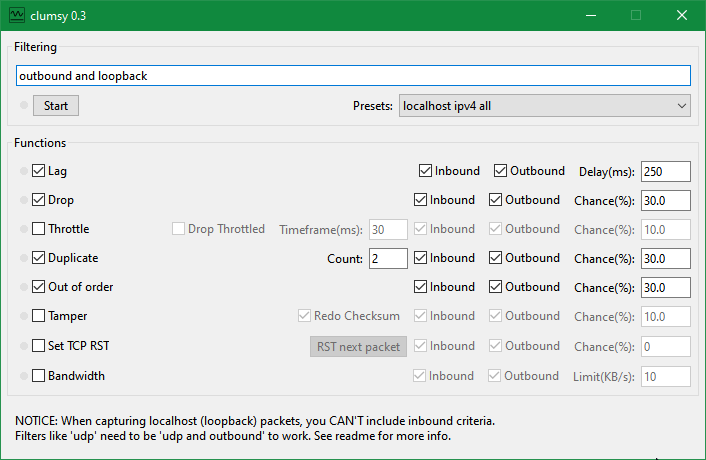Toggle Outbound for Duplicate
706x460 pixels.
[495, 258]
